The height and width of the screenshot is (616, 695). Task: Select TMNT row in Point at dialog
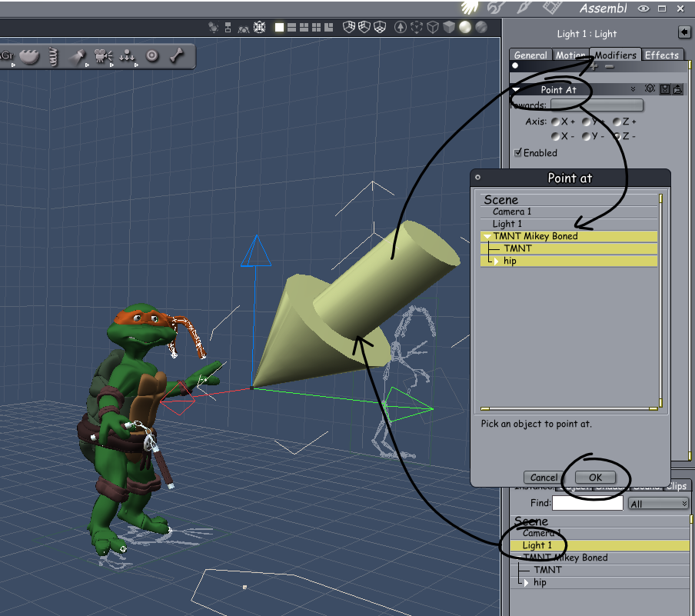(569, 248)
